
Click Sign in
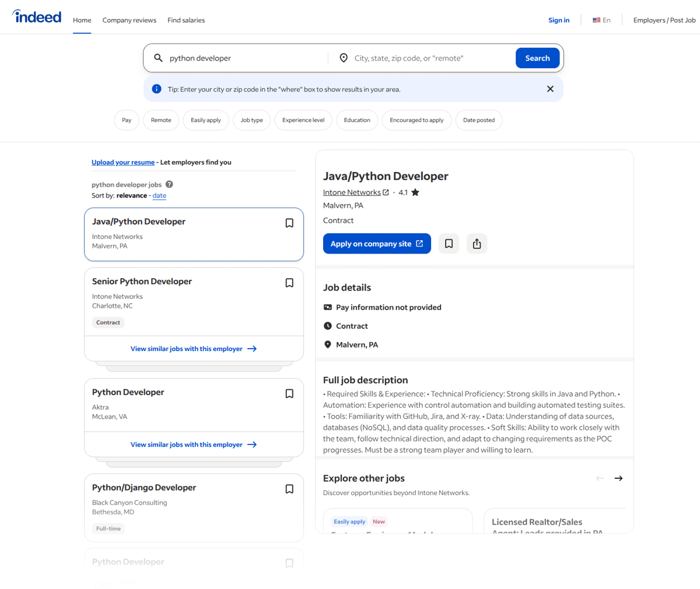pos(559,20)
